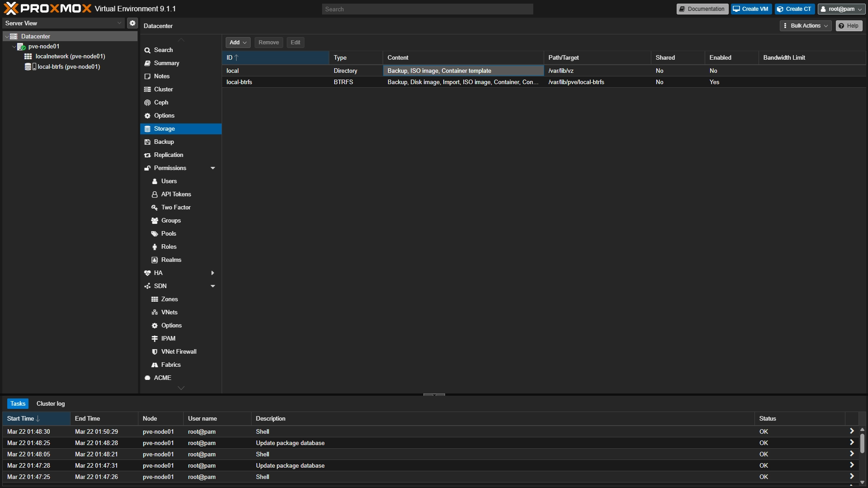Click the Proxmox logo in the header
Viewport: 868px width, 488px height.
point(47,9)
